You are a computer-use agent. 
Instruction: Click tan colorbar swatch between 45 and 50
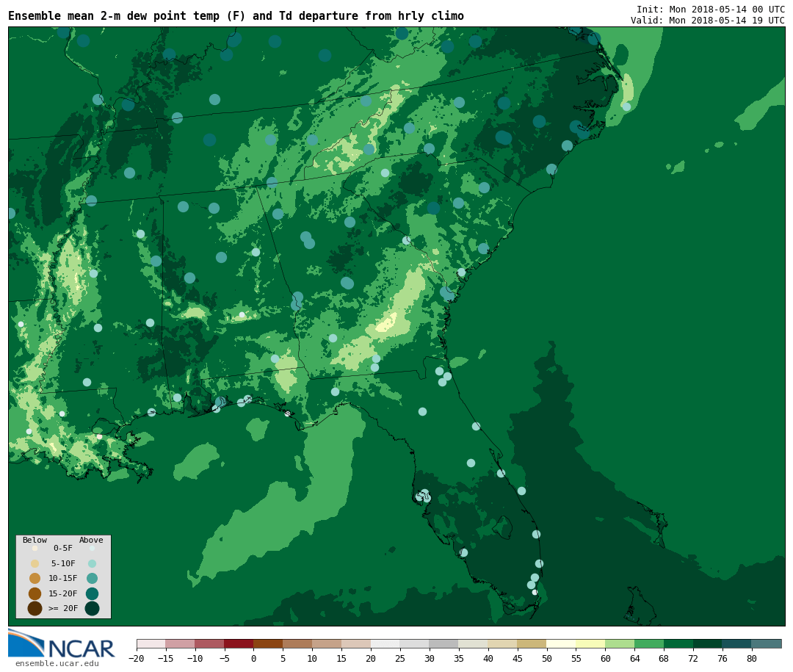point(532,643)
